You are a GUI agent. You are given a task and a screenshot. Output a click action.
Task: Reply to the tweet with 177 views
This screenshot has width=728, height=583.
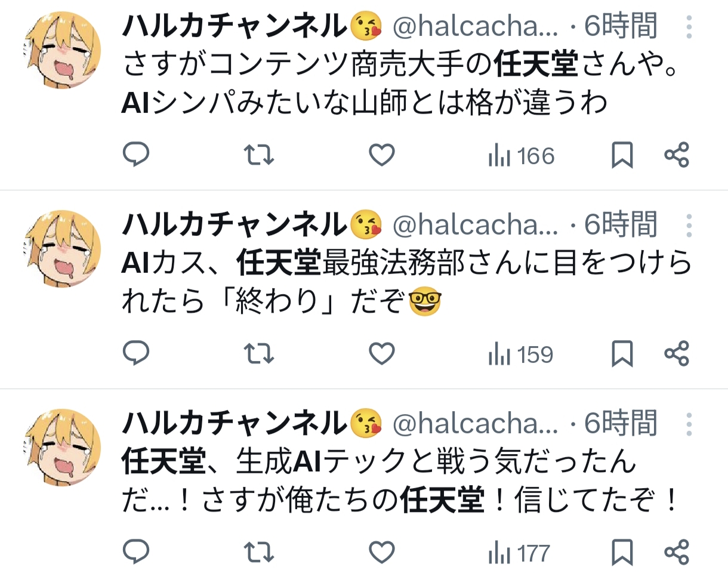[135, 552]
